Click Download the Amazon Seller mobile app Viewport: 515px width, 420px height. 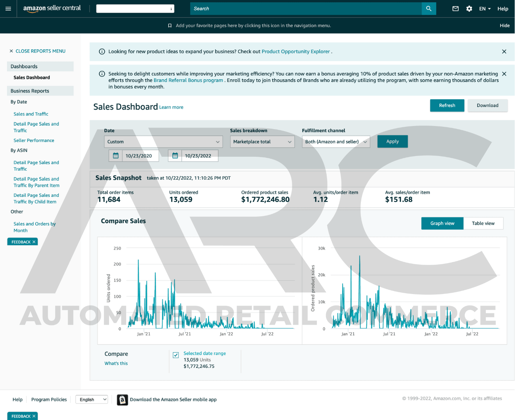coord(173,399)
